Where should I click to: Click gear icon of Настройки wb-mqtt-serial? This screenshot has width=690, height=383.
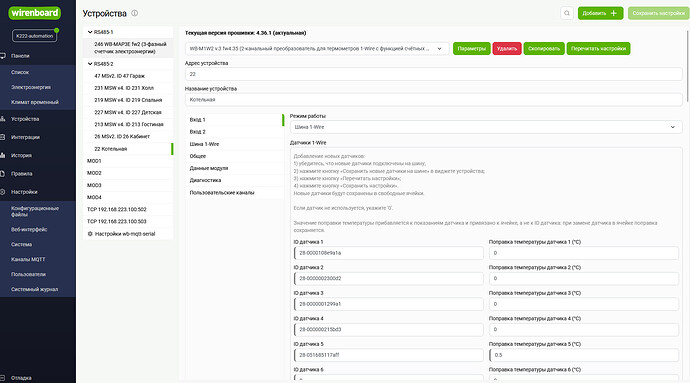tap(90, 234)
